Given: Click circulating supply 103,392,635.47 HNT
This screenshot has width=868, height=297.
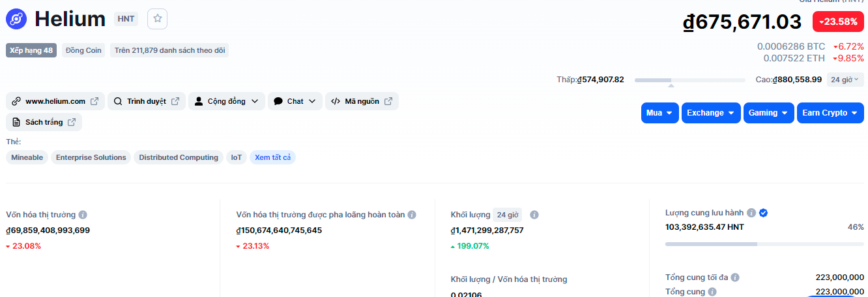Looking at the screenshot, I should click(704, 227).
